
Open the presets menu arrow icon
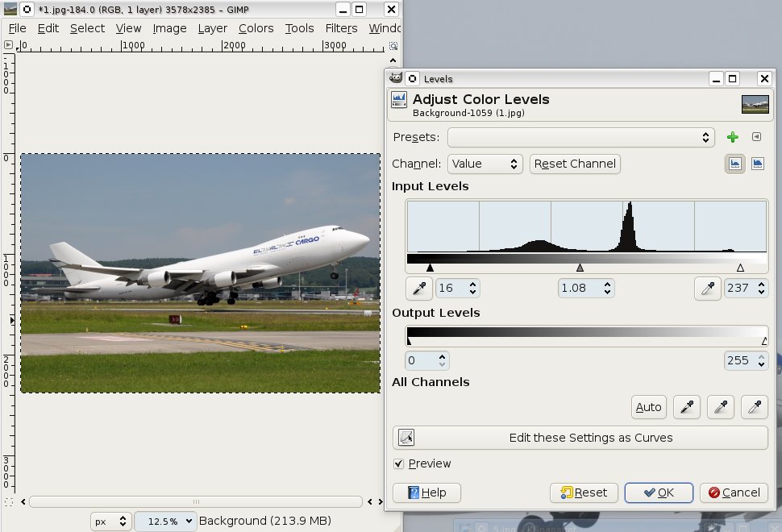756,137
